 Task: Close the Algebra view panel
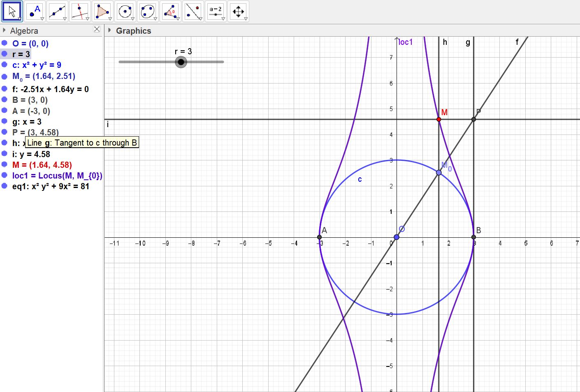pyautogui.click(x=97, y=29)
